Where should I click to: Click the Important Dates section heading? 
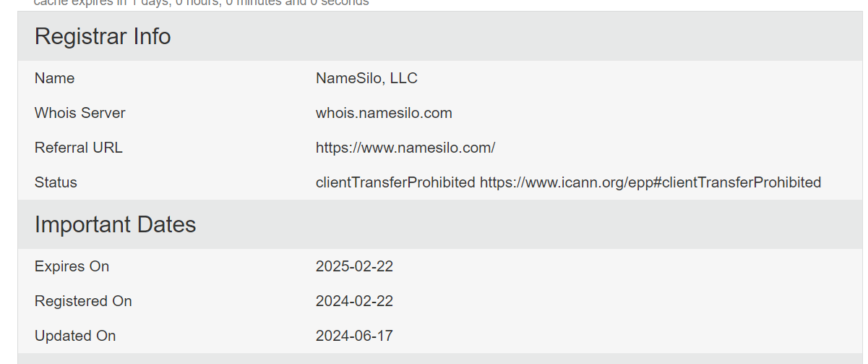click(x=115, y=224)
